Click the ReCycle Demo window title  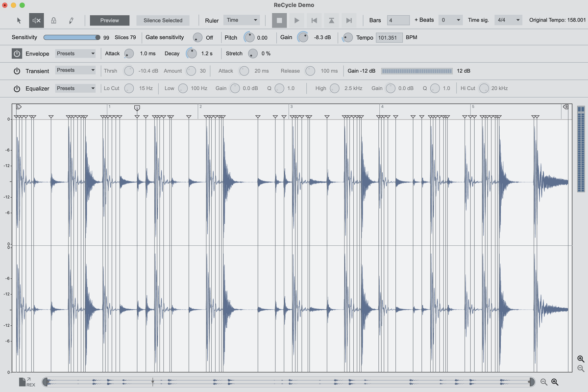(x=294, y=5)
